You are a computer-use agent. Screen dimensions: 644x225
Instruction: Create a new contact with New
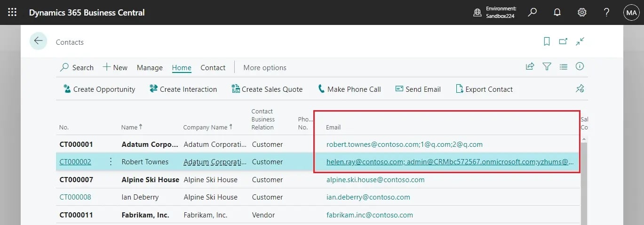click(x=115, y=67)
